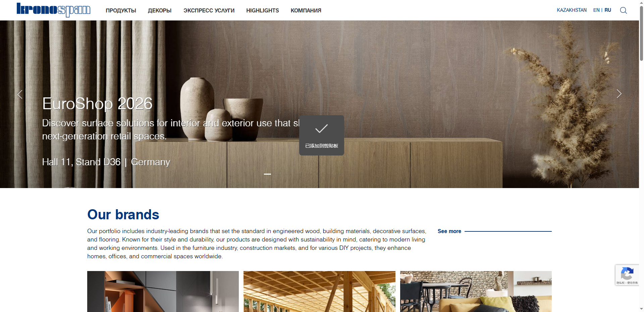Image resolution: width=644 pixels, height=312 pixels.
Task: Open the Экспресс услуги menu
Action: click(x=209, y=10)
